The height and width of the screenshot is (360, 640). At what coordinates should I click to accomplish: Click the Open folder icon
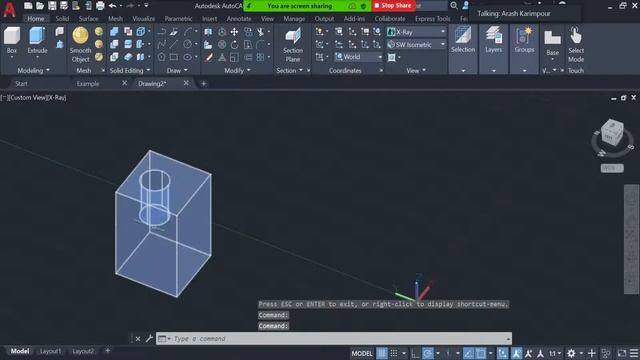click(x=40, y=6)
